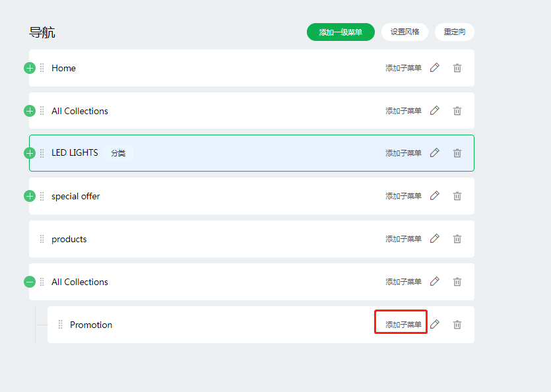Select the LED LIGHTS label
Viewport: 551px width, 392px height.
pyautogui.click(x=75, y=152)
